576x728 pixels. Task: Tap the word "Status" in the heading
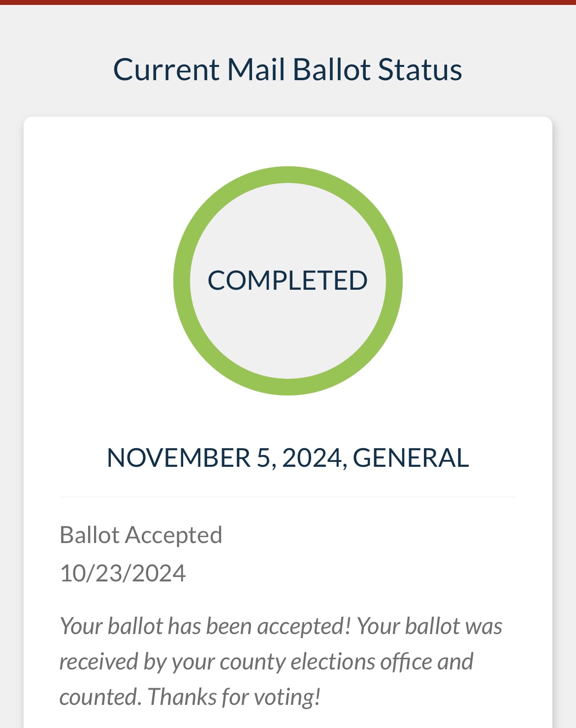pos(420,69)
